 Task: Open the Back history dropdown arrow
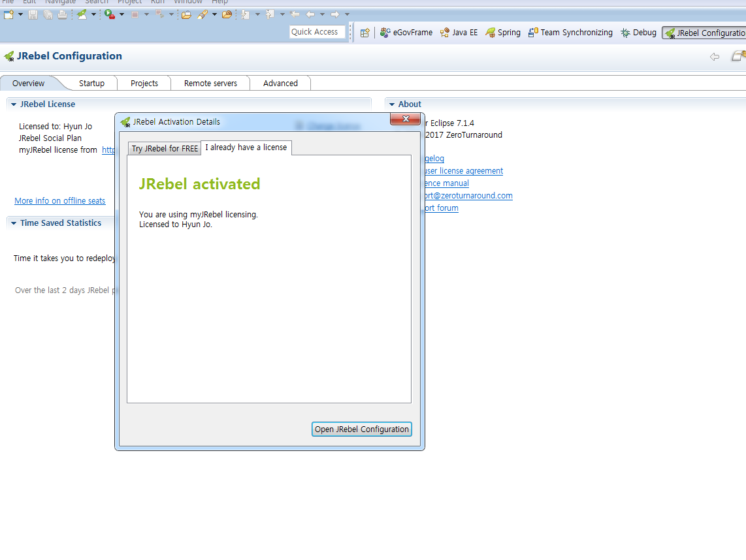coord(322,15)
